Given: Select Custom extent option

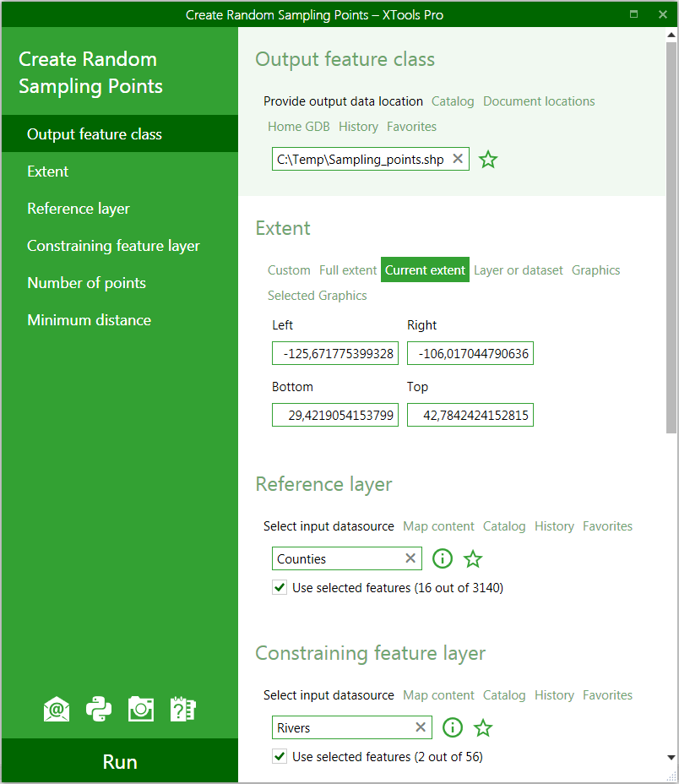Looking at the screenshot, I should point(289,270).
